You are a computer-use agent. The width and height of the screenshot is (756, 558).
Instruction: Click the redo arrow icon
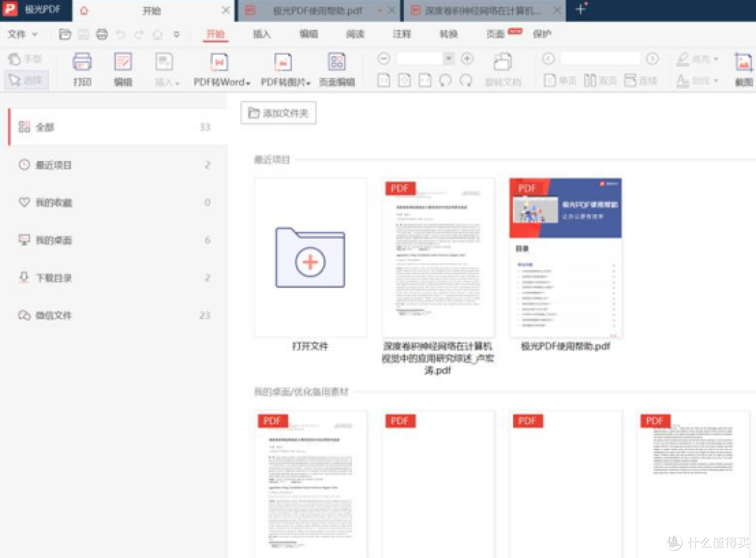click(x=139, y=34)
